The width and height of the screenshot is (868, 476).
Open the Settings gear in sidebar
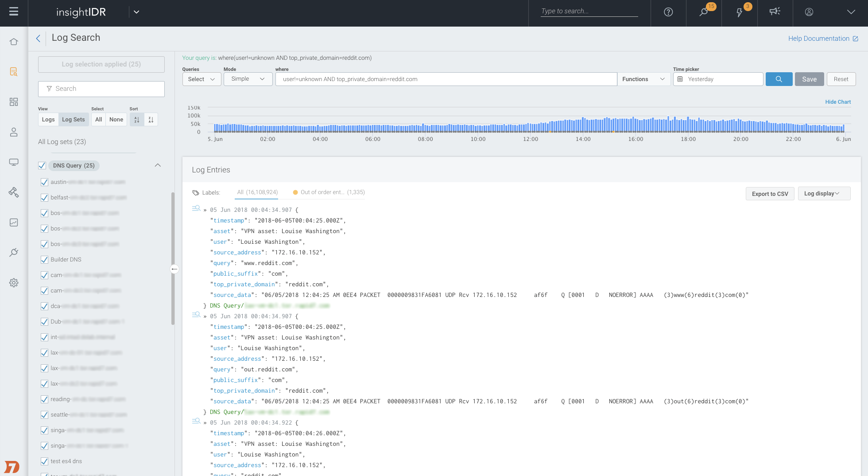pyautogui.click(x=14, y=283)
